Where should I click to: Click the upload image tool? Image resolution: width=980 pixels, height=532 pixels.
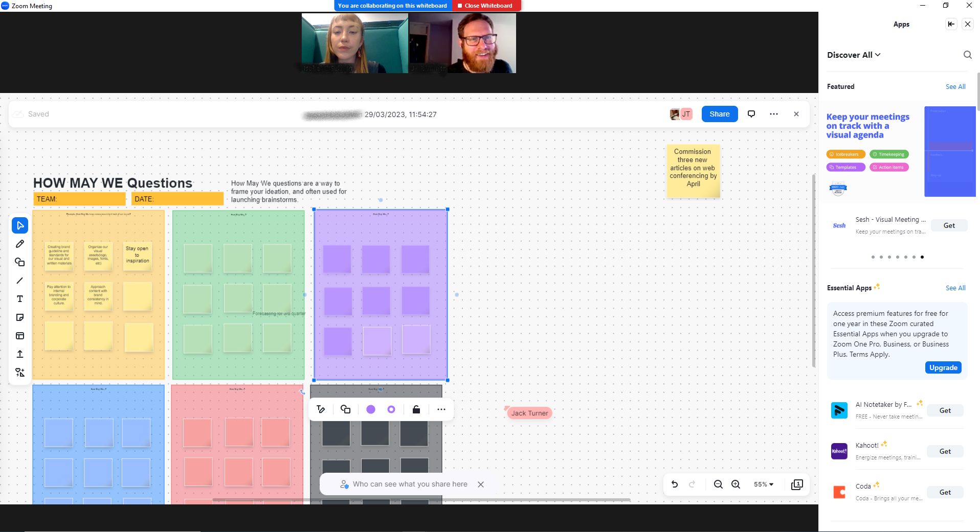pyautogui.click(x=20, y=354)
